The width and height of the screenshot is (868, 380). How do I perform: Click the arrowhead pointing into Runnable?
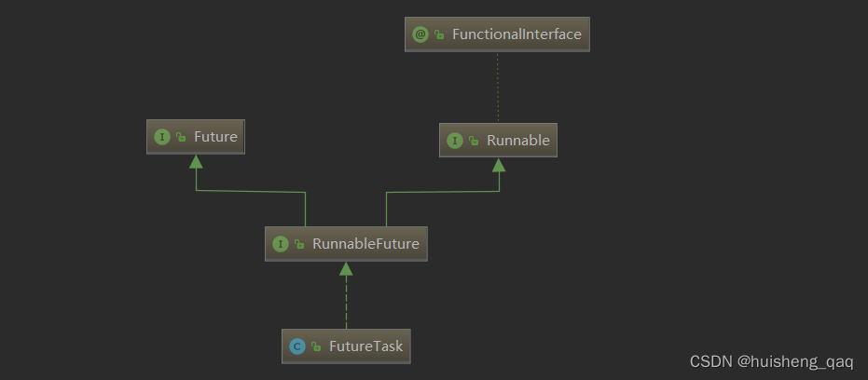(499, 166)
